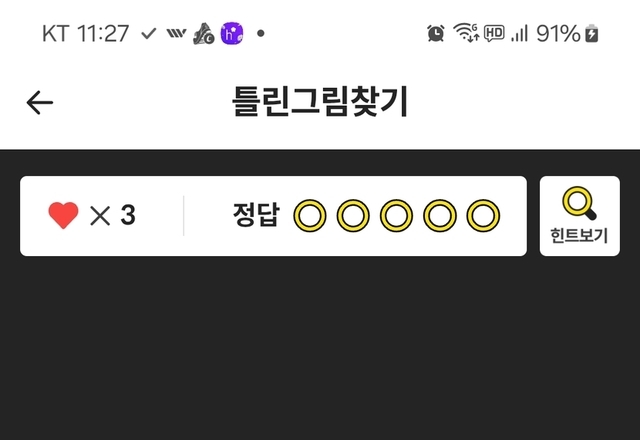Tap the HD voice status icon

pos(494,33)
